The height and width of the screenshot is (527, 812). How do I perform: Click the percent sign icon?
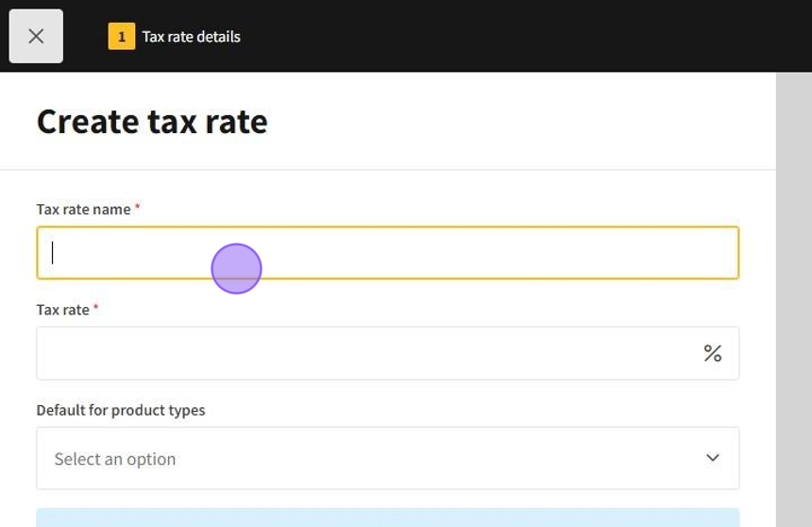[x=712, y=353]
